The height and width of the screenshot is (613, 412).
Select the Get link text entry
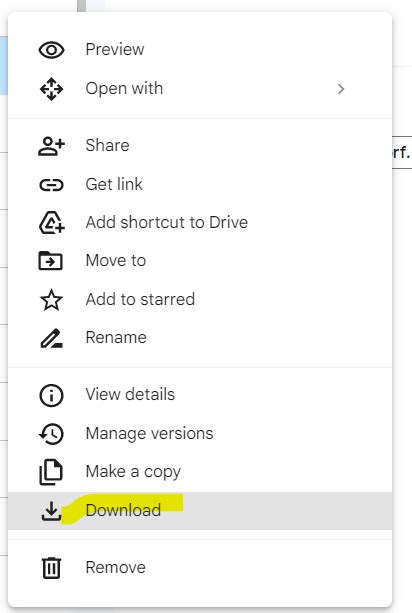pos(114,184)
